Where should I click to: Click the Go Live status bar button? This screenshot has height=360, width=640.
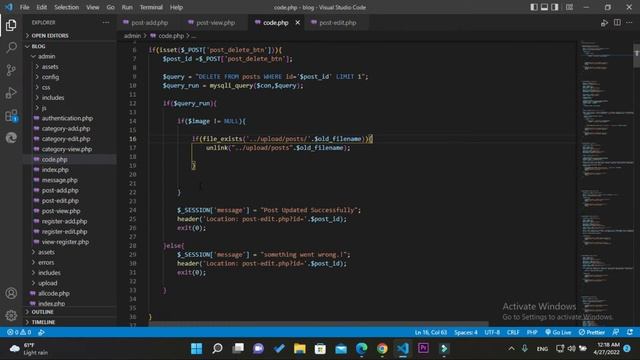point(558,332)
